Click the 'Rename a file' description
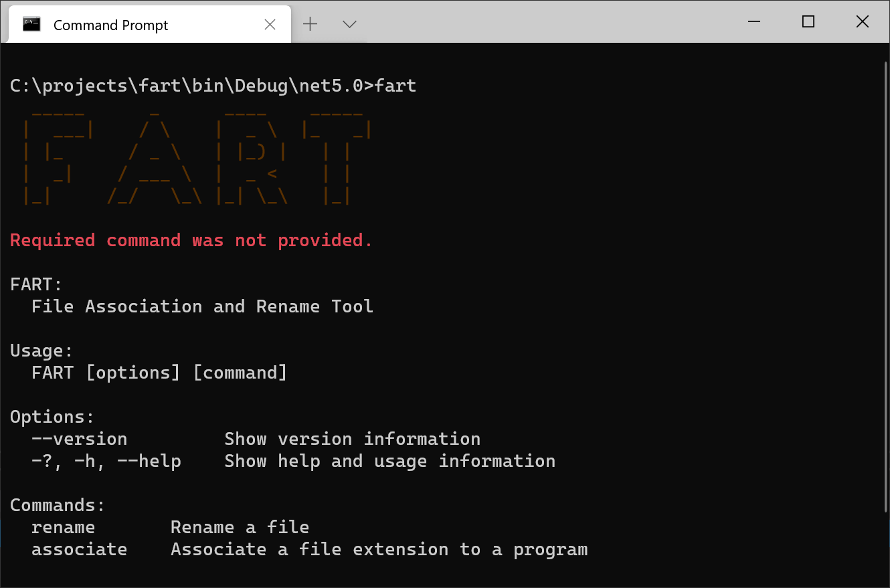 [240, 527]
